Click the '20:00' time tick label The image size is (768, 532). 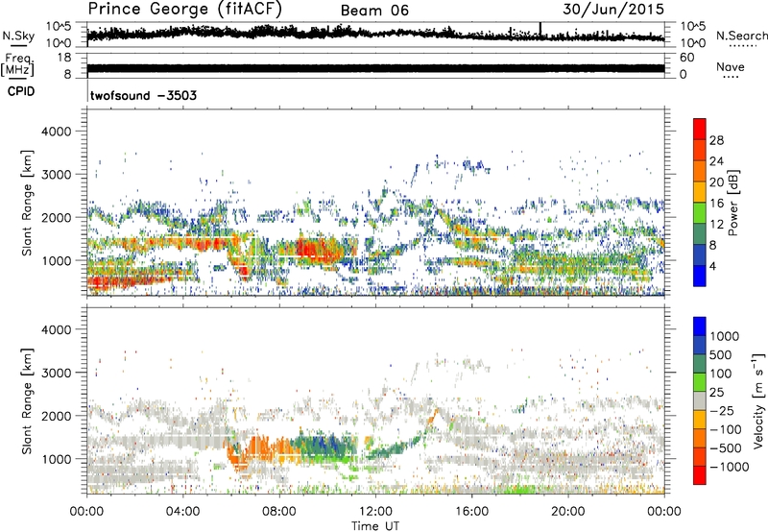[567, 512]
